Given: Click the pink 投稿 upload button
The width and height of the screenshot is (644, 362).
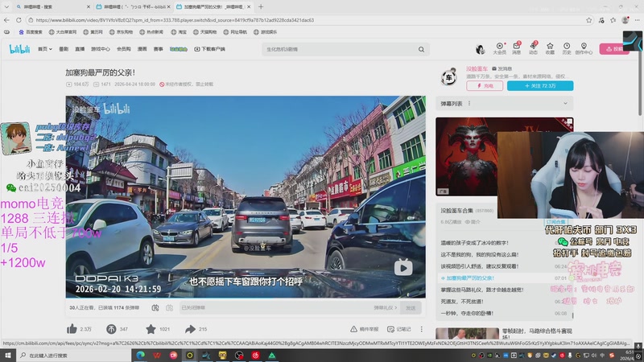Looking at the screenshot, I should coord(614,49).
